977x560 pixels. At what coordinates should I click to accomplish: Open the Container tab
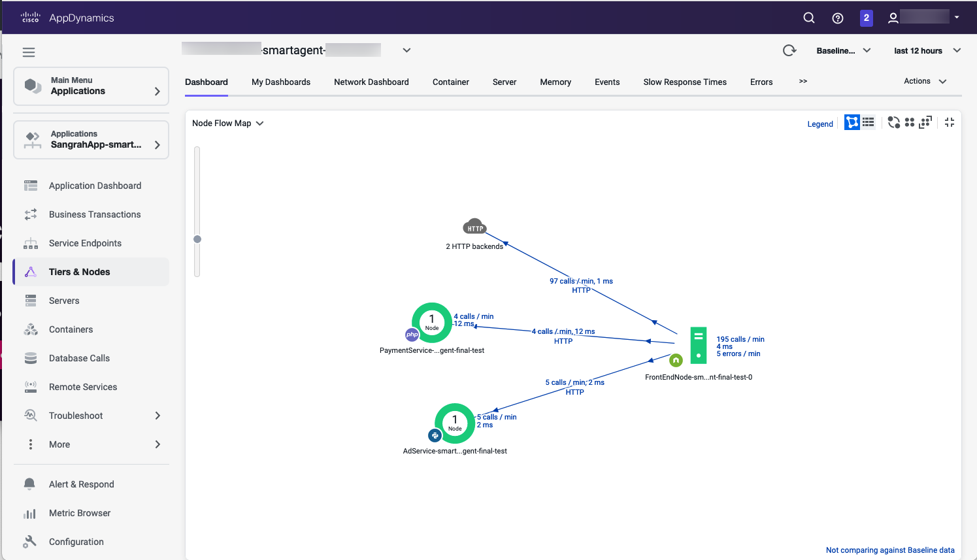coord(451,82)
